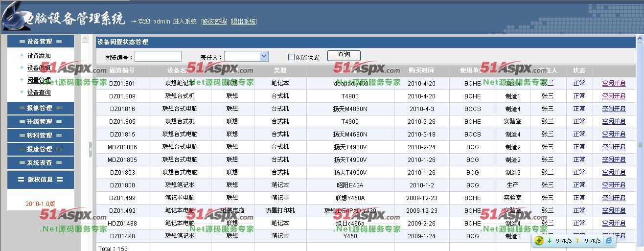
Task: Click the 2010-1.0版 version text in sidebar
Action: (x=40, y=204)
